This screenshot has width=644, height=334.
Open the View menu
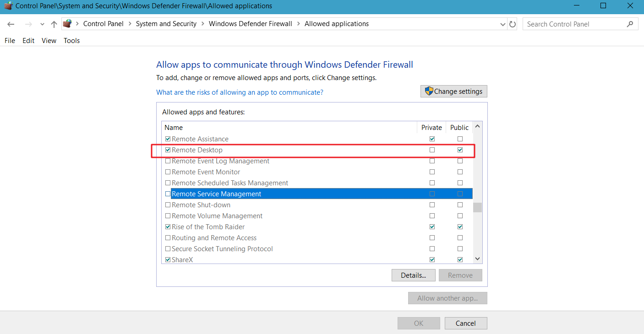[x=49, y=41]
